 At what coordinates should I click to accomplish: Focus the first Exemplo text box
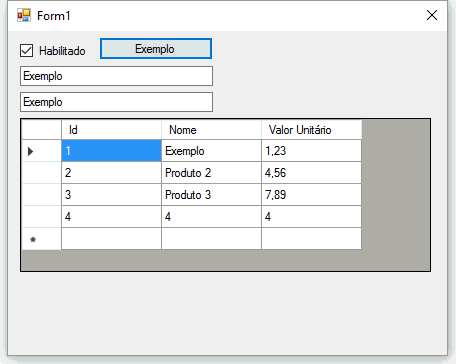click(x=116, y=76)
